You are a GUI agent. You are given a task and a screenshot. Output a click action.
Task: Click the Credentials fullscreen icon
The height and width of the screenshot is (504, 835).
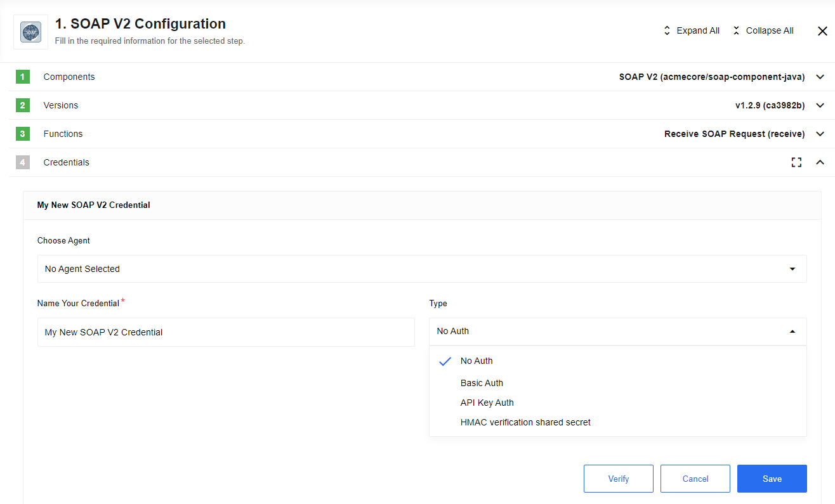tap(796, 162)
